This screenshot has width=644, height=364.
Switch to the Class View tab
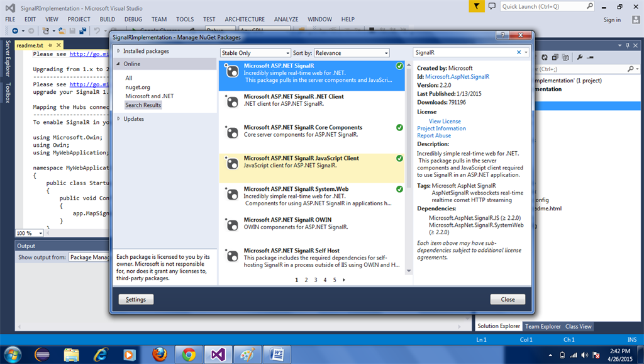[x=579, y=326]
